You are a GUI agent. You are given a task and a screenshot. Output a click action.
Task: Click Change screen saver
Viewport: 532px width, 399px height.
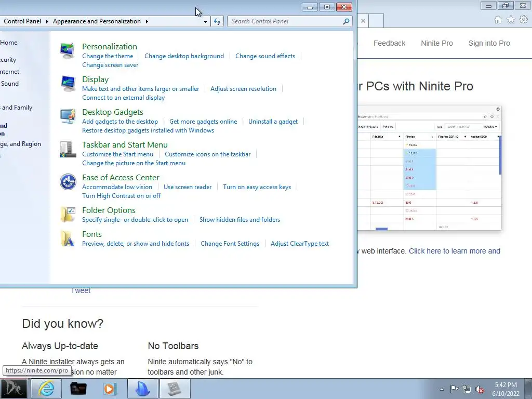pos(110,65)
